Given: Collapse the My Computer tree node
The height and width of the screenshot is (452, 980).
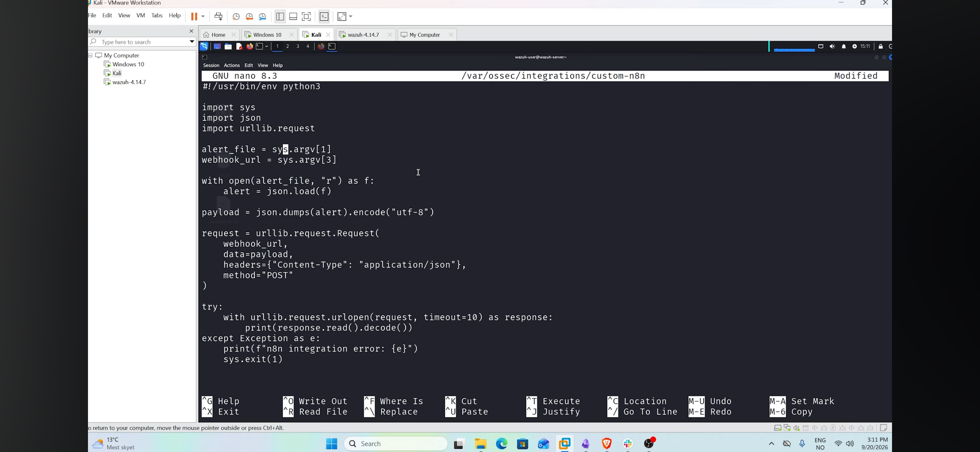Looking at the screenshot, I should (91, 56).
